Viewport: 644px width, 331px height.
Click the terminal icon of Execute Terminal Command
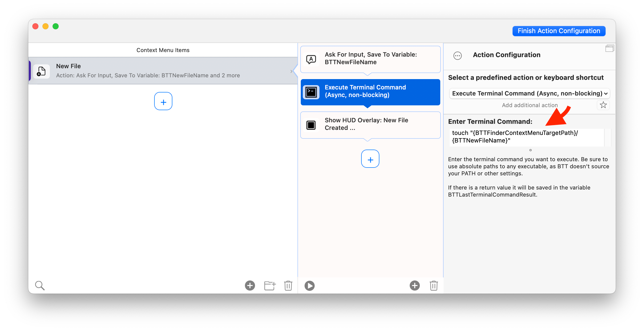click(x=311, y=92)
